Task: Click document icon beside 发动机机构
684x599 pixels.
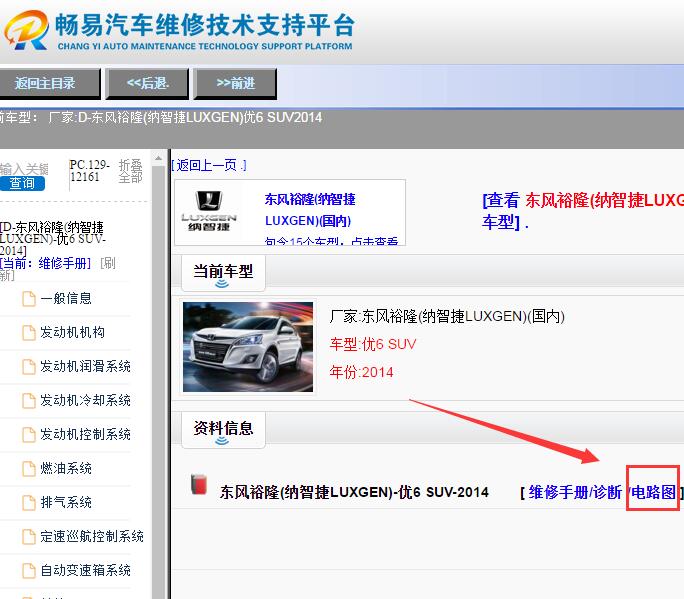Action: tap(29, 333)
